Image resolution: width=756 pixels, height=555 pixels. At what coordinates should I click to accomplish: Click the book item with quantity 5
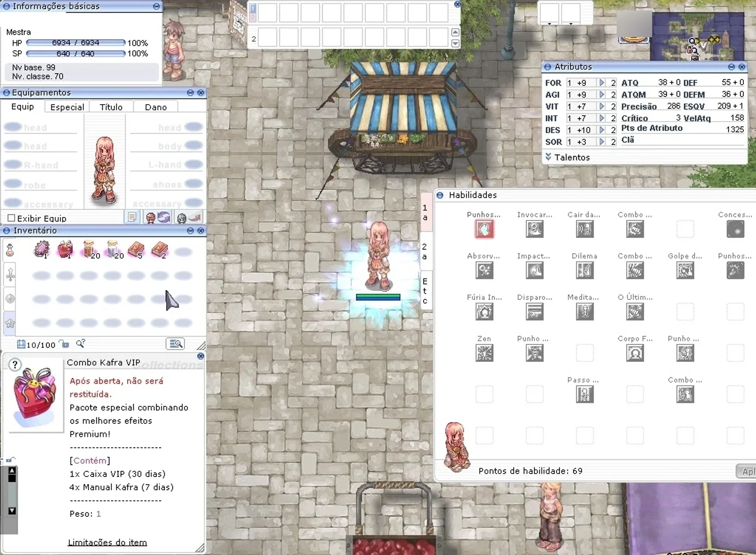[x=136, y=249]
